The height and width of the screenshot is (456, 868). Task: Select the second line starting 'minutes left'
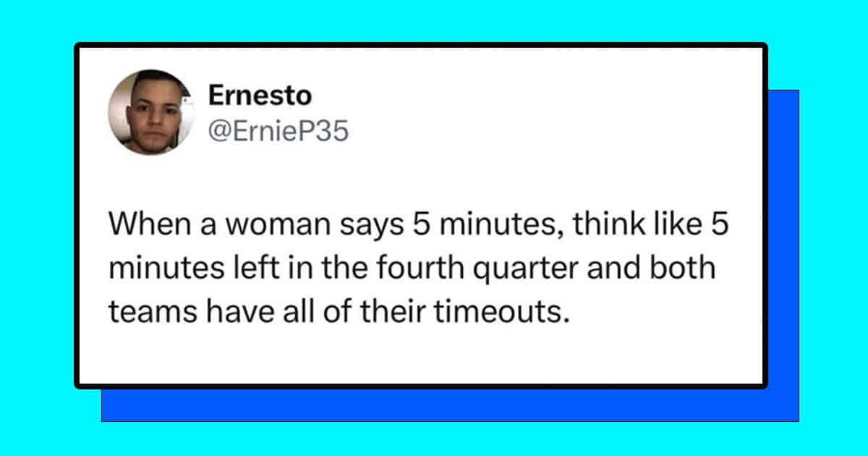(412, 270)
